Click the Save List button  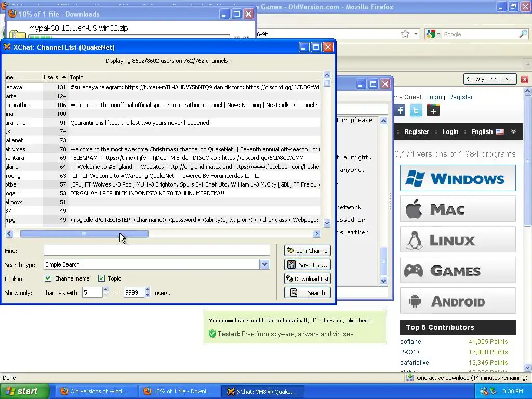[x=308, y=264]
